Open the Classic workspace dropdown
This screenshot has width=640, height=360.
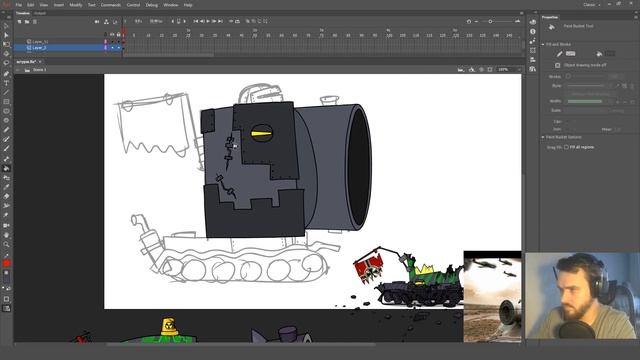(x=592, y=5)
